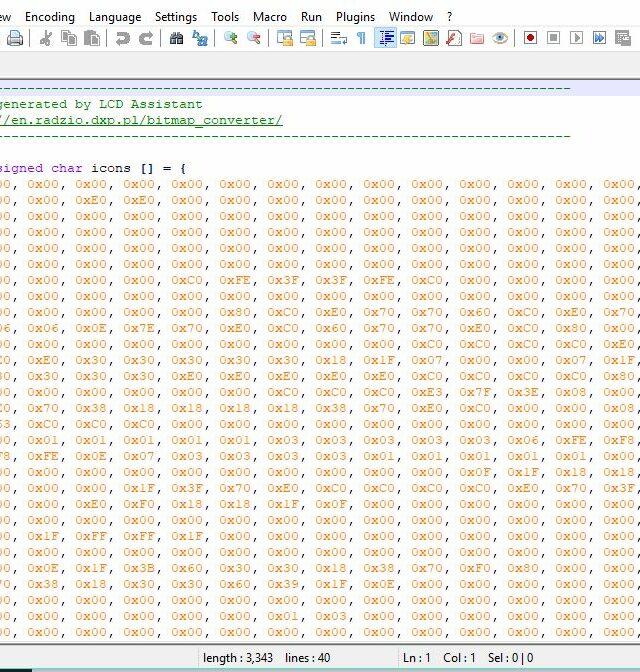
Task: Toggle Word Wrap in toolbar
Action: 338,38
